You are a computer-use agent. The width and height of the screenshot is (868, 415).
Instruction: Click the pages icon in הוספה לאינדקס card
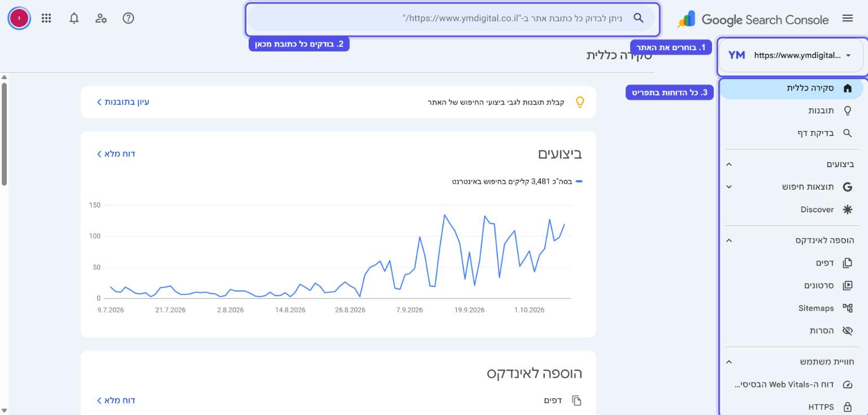click(576, 400)
